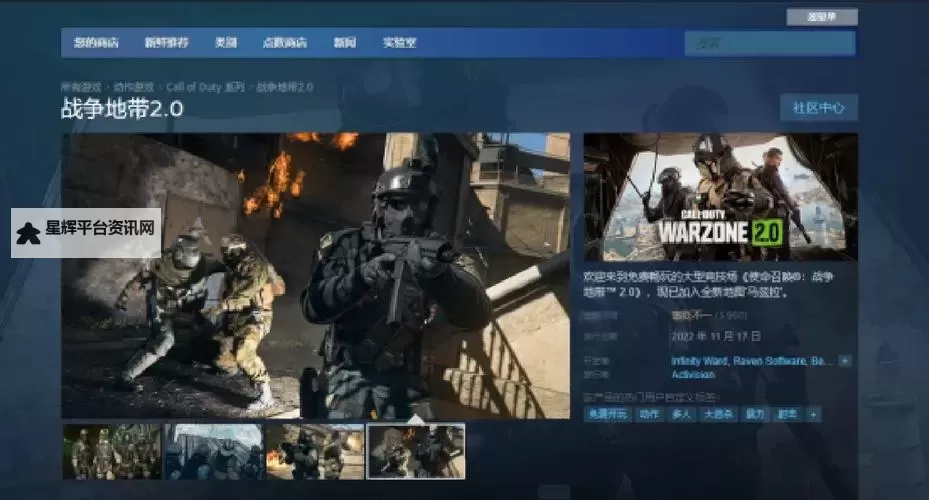The height and width of the screenshot is (500, 929).
Task: Open the 新闻 tab
Action: coord(344,43)
